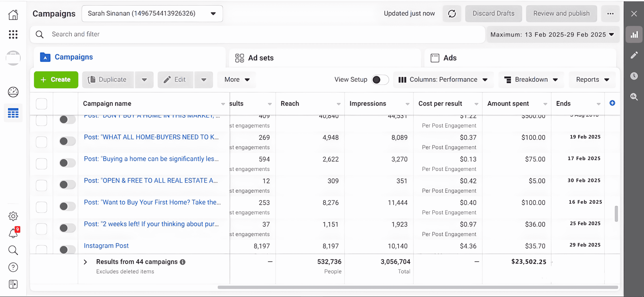Click the history clock icon at right
Image resolution: width=644 pixels, height=297 pixels.
634,76
